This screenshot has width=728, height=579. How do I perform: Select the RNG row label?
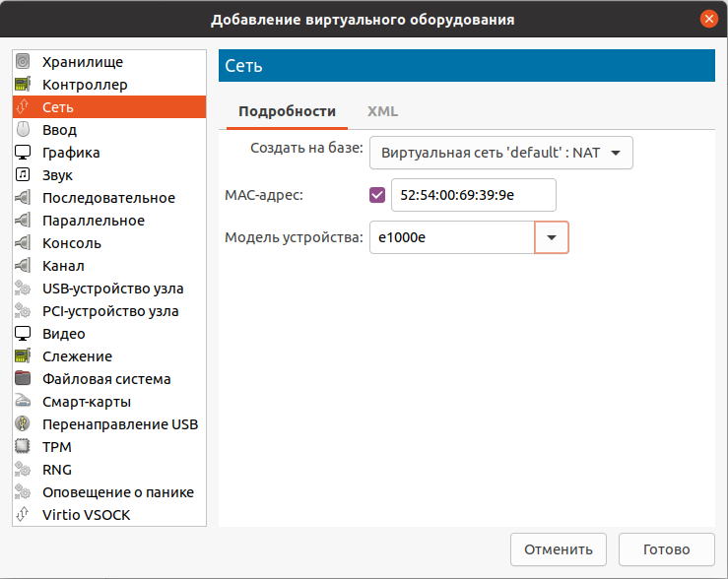point(56,470)
